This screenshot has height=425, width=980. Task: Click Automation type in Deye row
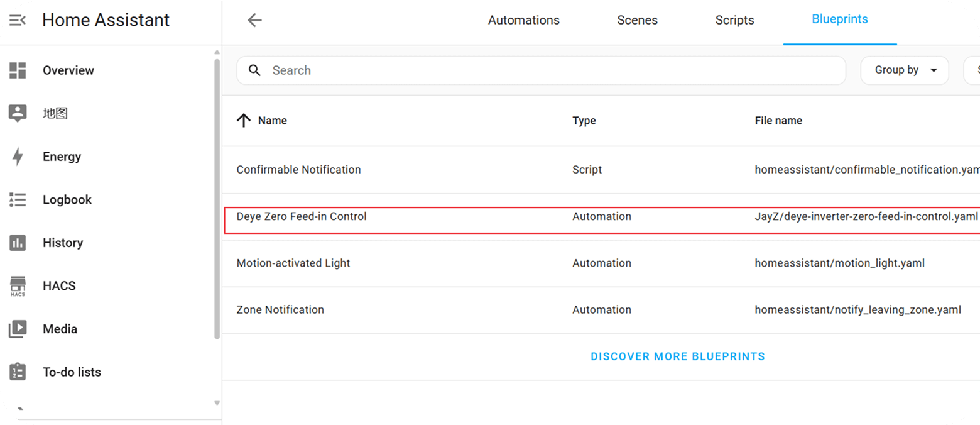pos(602,216)
